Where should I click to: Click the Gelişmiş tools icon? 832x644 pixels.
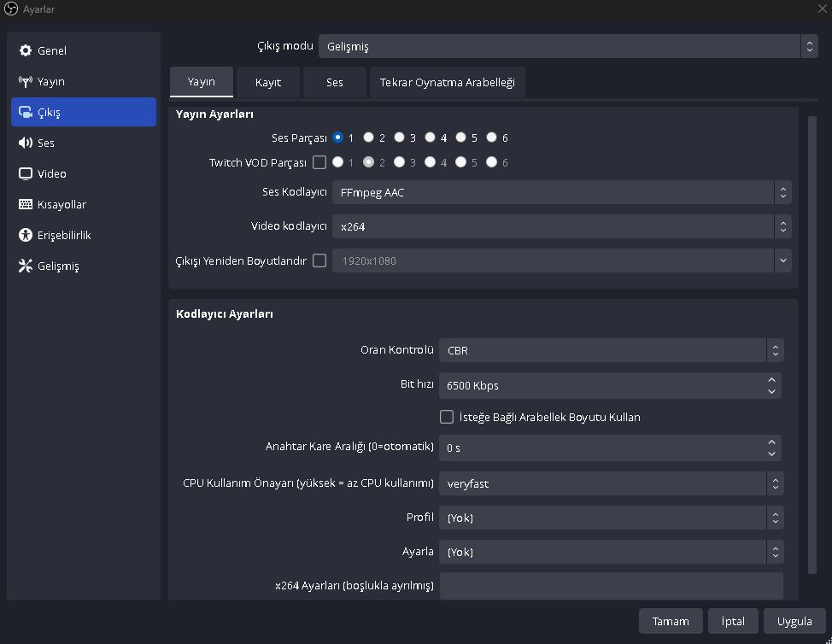(26, 266)
